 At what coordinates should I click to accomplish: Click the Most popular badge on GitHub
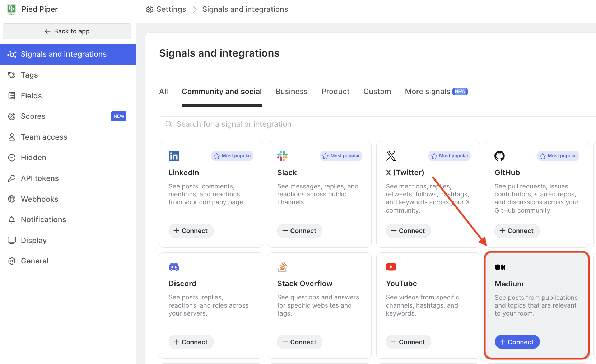pyautogui.click(x=558, y=156)
